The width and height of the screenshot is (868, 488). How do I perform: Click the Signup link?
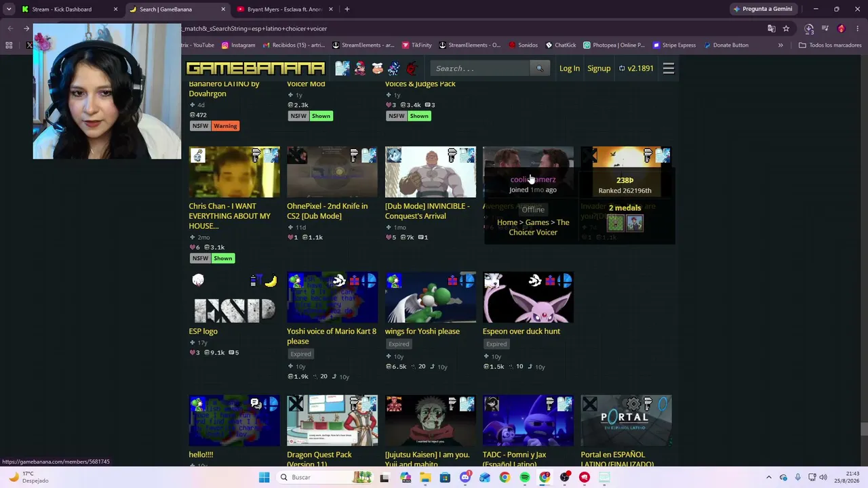pos(599,68)
